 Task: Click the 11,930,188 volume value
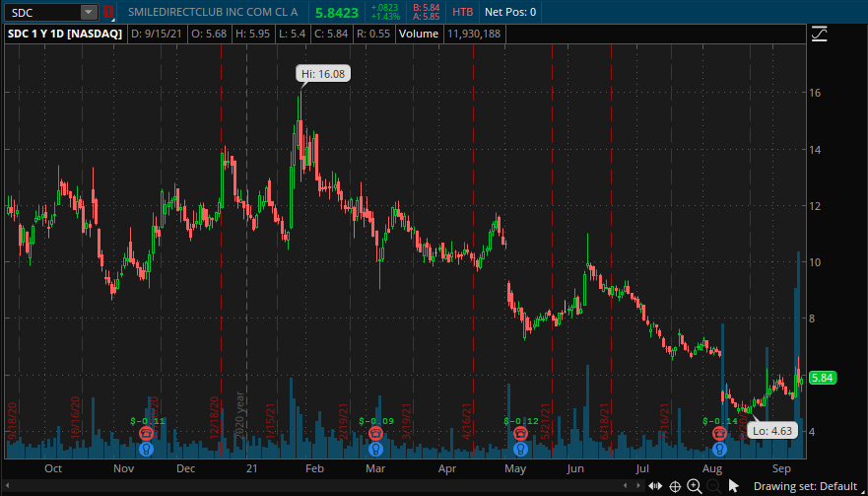coord(473,34)
